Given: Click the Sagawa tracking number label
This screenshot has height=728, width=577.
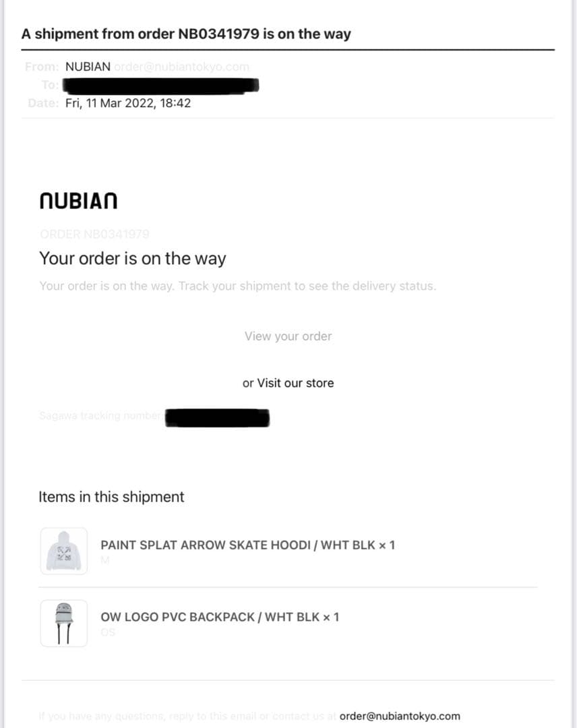Looking at the screenshot, I should coord(100,416).
